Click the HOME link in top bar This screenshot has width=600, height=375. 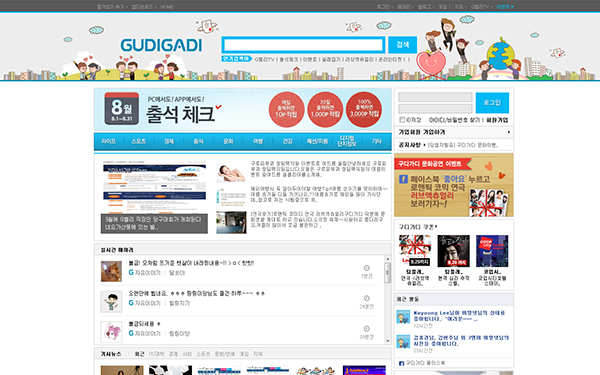click(167, 7)
